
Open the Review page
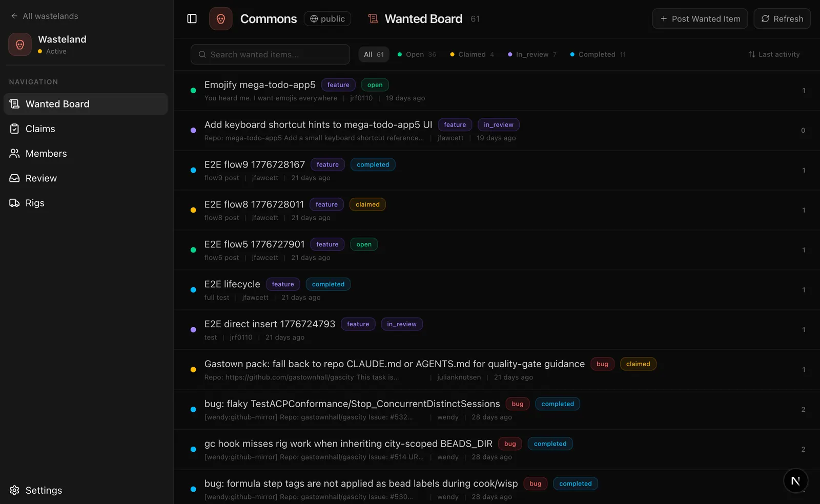(x=86, y=178)
